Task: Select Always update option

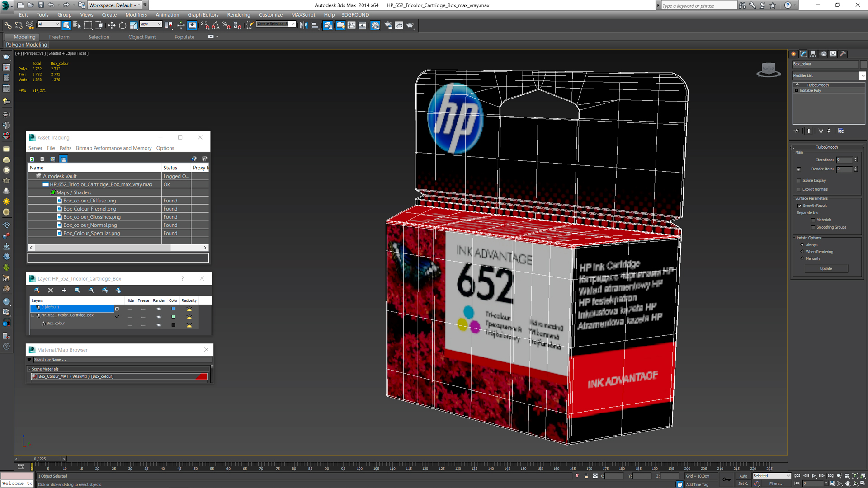Action: [802, 245]
